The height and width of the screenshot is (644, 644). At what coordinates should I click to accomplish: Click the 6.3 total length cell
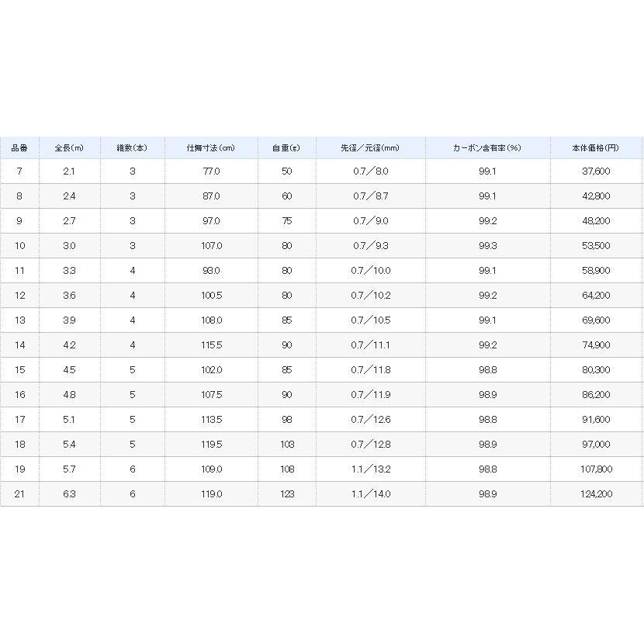pos(69,494)
